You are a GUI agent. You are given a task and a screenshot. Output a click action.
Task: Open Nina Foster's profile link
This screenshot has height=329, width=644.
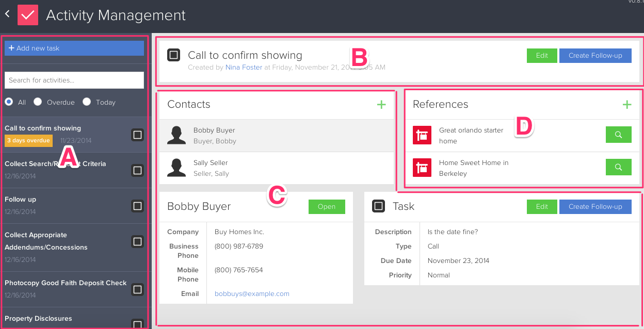(243, 67)
